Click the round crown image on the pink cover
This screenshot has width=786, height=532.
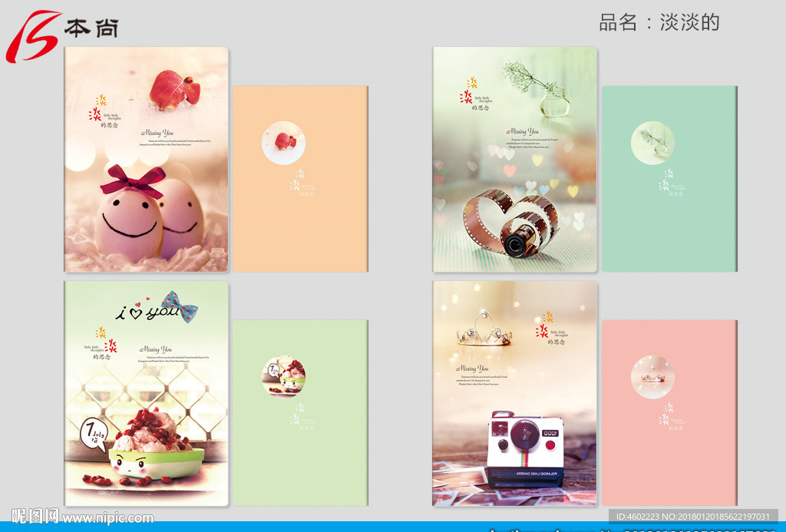(x=652, y=377)
